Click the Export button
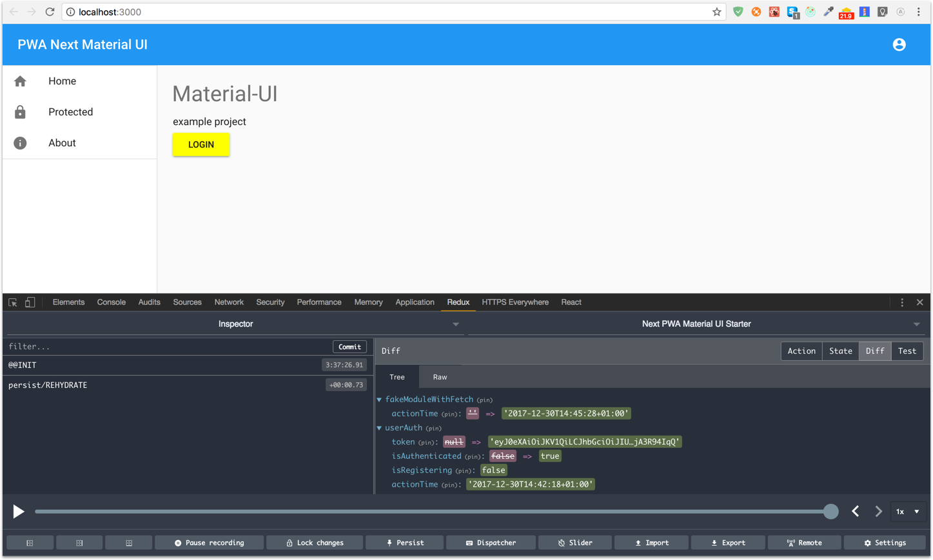This screenshot has height=560, width=933. [x=728, y=543]
